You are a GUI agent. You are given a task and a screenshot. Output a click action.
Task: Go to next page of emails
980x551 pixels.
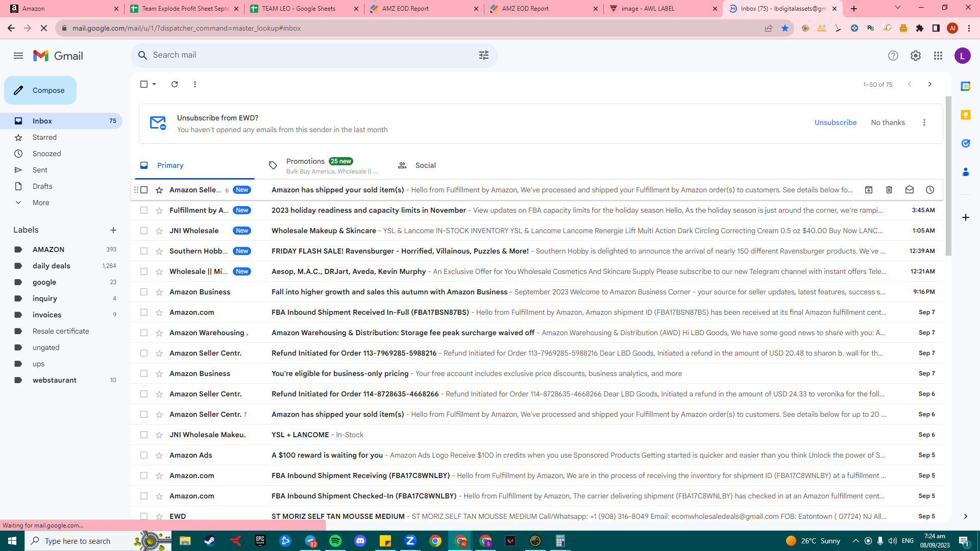click(x=929, y=84)
